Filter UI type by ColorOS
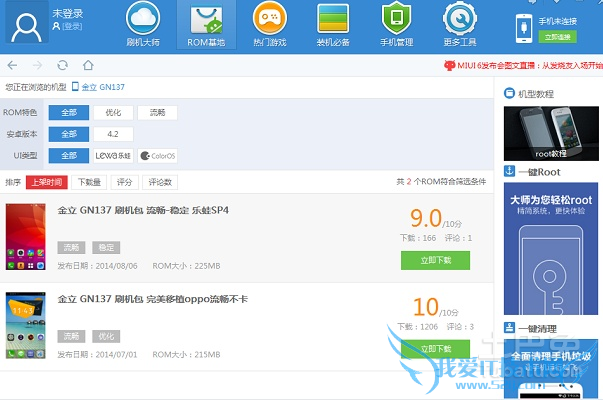Image resolution: width=603 pixels, height=400 pixels. pyautogui.click(x=157, y=156)
